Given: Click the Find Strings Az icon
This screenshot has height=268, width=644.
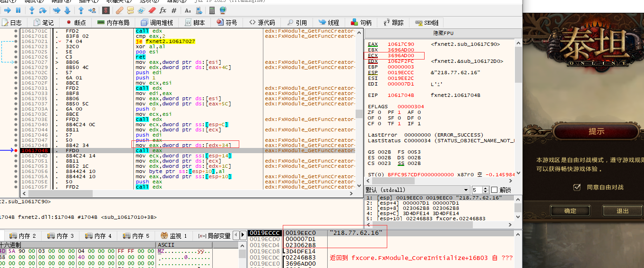Looking at the screenshot, I should [188, 10].
